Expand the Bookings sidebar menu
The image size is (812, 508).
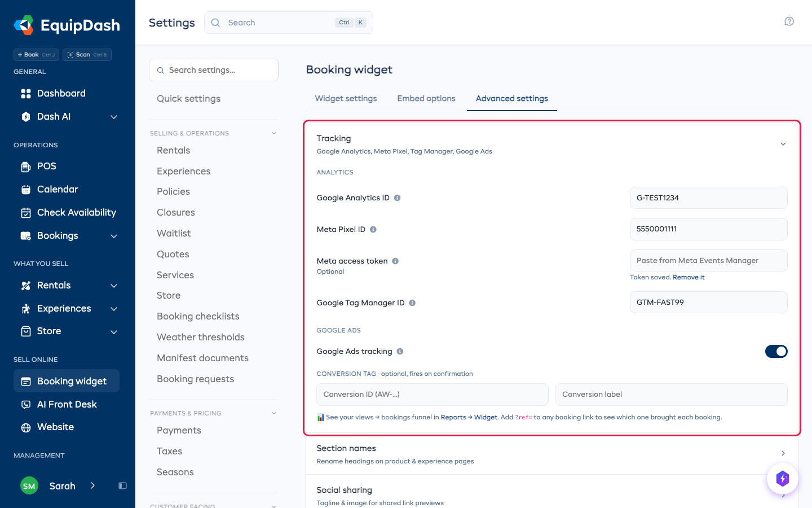pos(114,236)
